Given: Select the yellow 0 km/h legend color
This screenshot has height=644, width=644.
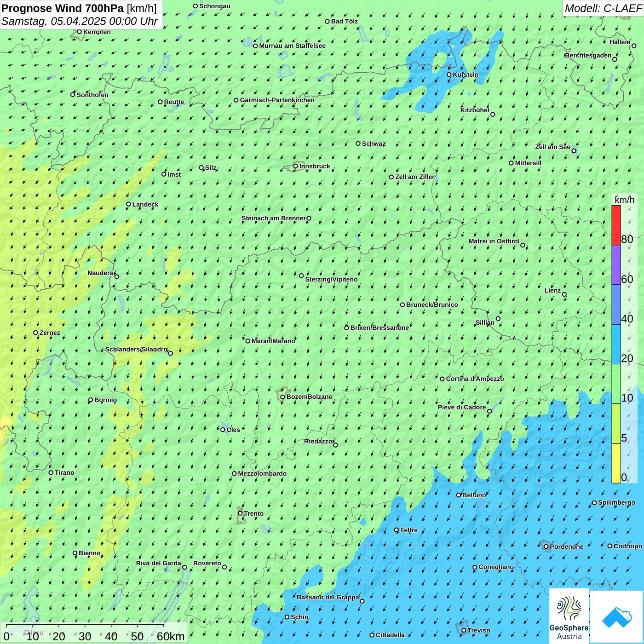Looking at the screenshot, I should (x=616, y=463).
